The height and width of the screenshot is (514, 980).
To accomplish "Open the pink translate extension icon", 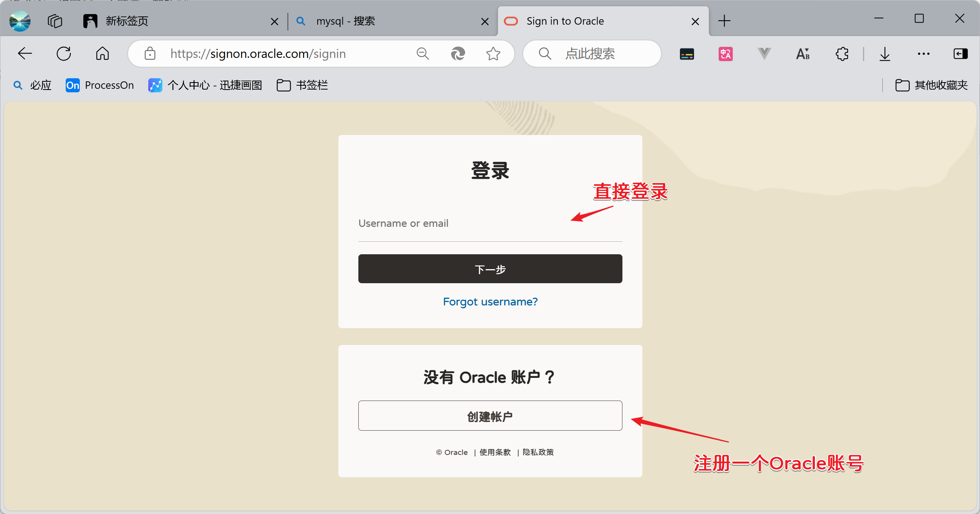I will click(726, 54).
